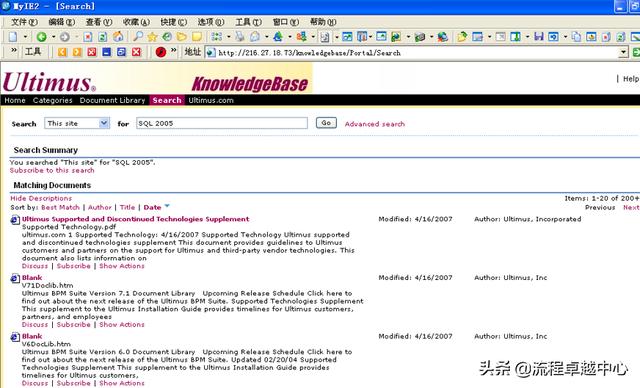Click the orange right-arrow tab icon
The width and height of the screenshot is (640, 388).
[x=77, y=52]
